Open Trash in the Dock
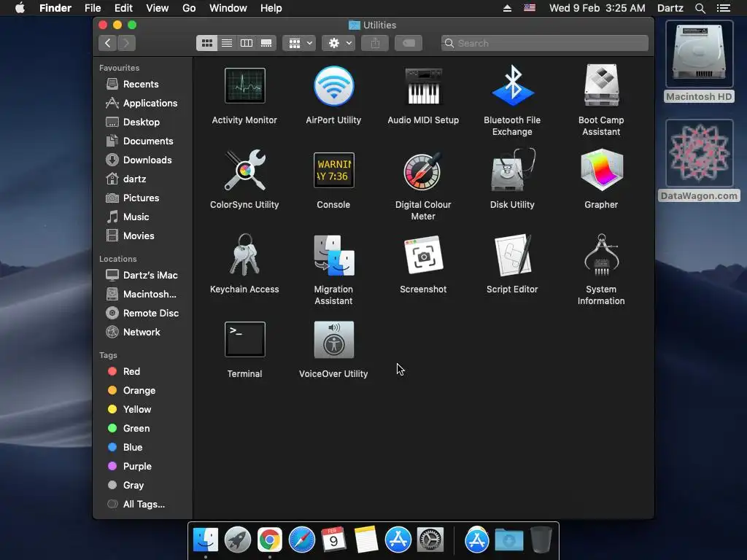The width and height of the screenshot is (747, 560). 541,540
